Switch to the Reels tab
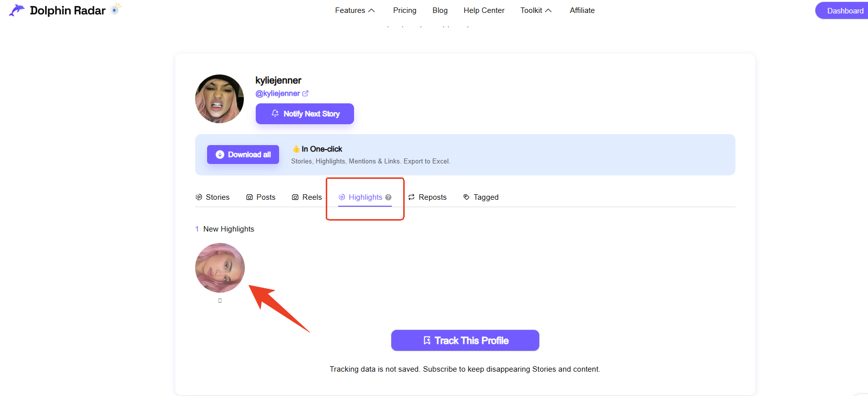Image resolution: width=868 pixels, height=396 pixels. [x=307, y=197]
